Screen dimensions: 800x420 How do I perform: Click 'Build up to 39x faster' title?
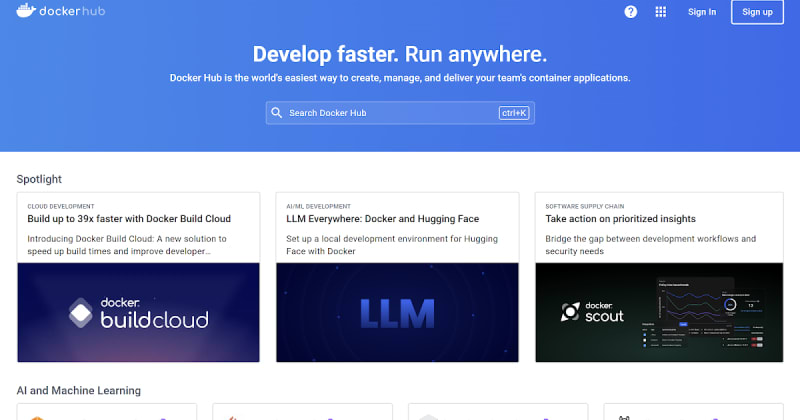(129, 219)
